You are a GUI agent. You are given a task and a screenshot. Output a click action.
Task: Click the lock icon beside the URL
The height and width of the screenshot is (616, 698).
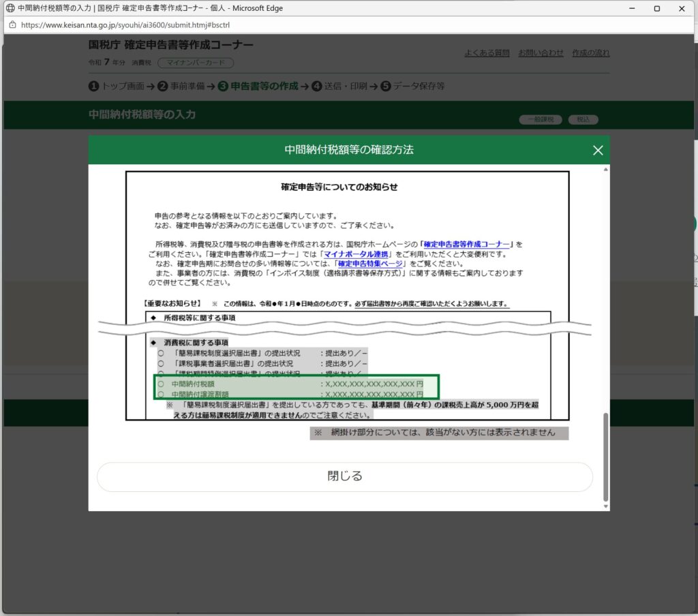12,24
